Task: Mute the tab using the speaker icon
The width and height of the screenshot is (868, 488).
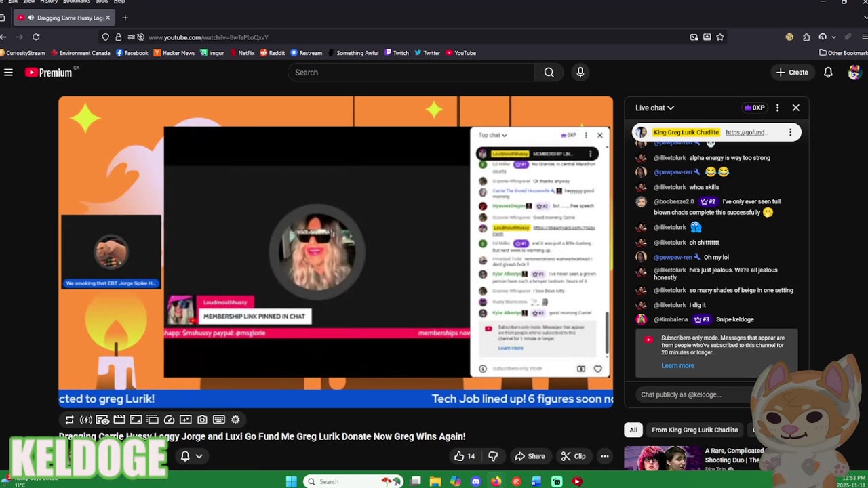Action: (31, 18)
